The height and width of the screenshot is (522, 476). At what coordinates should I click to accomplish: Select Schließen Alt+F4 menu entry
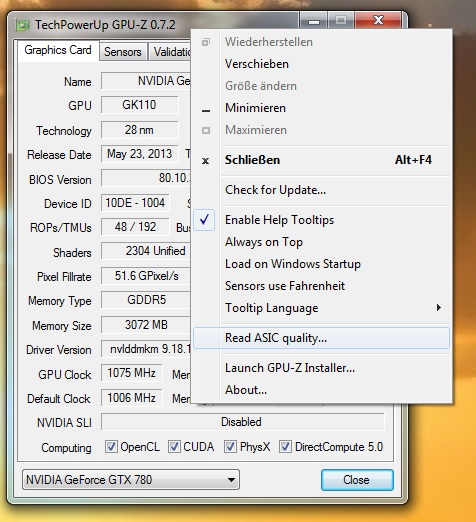click(x=321, y=160)
